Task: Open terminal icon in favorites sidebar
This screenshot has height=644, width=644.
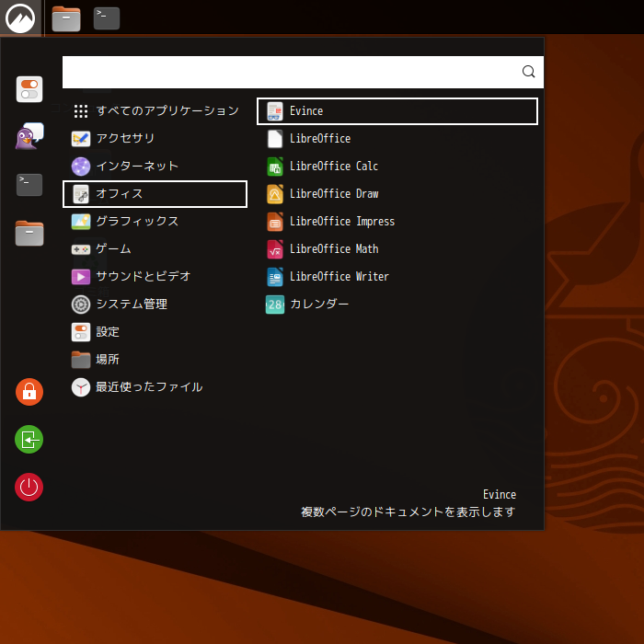Action: coord(29,185)
